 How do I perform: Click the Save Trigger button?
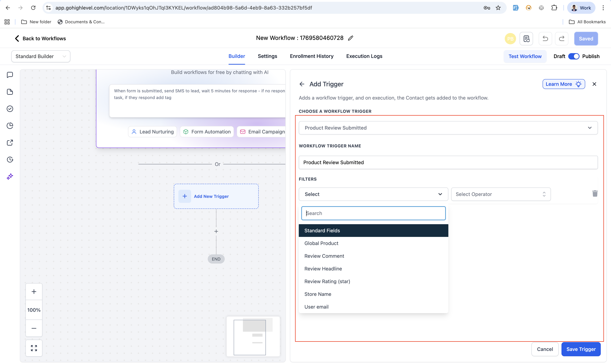581,349
